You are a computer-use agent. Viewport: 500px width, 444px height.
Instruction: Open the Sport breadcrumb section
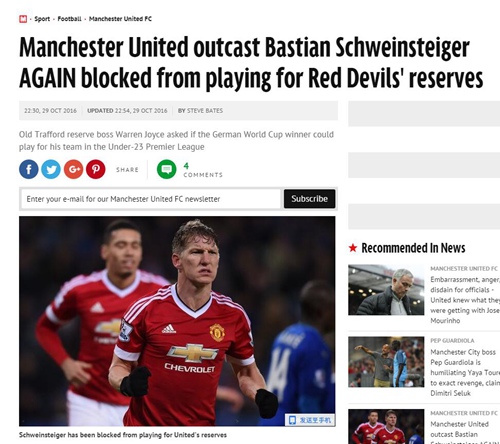click(x=42, y=19)
